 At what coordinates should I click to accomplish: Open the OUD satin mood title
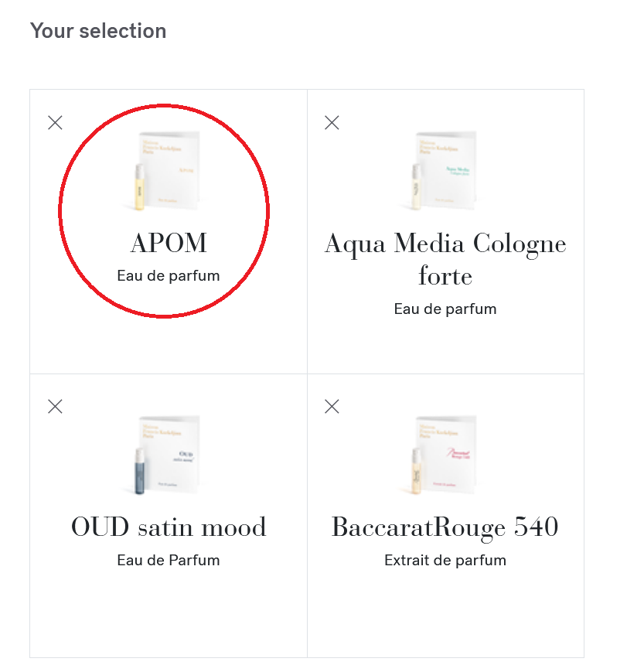click(x=169, y=527)
